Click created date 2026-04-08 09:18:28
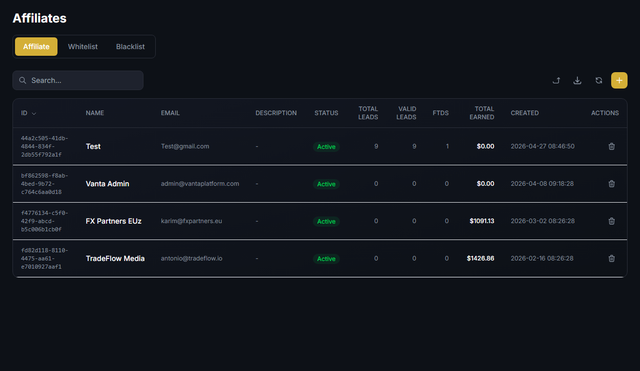Screen dimensions: 640x371 click(x=542, y=184)
